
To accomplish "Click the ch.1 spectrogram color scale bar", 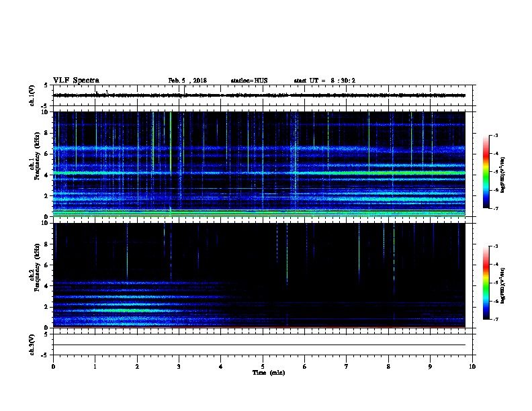I will (x=486, y=172).
